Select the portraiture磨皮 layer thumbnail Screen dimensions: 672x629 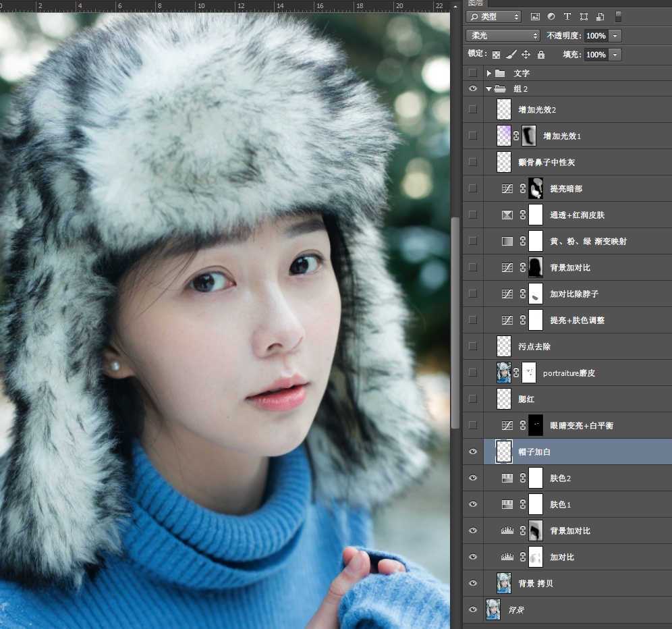tap(503, 372)
